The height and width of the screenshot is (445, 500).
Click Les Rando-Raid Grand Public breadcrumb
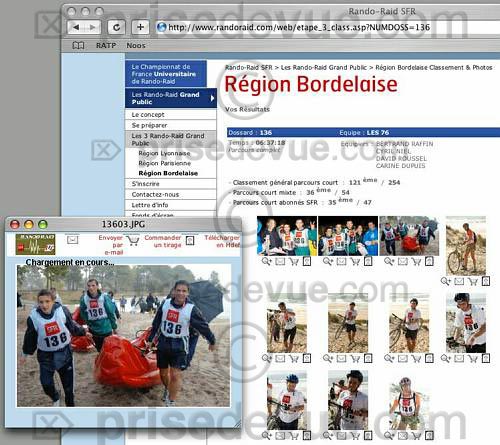pos(324,67)
